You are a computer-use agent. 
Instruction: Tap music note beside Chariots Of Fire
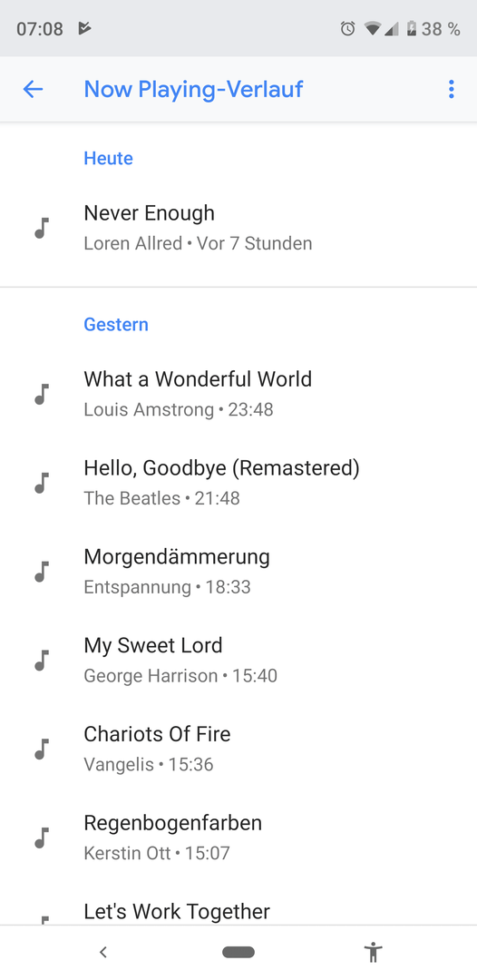(41, 750)
